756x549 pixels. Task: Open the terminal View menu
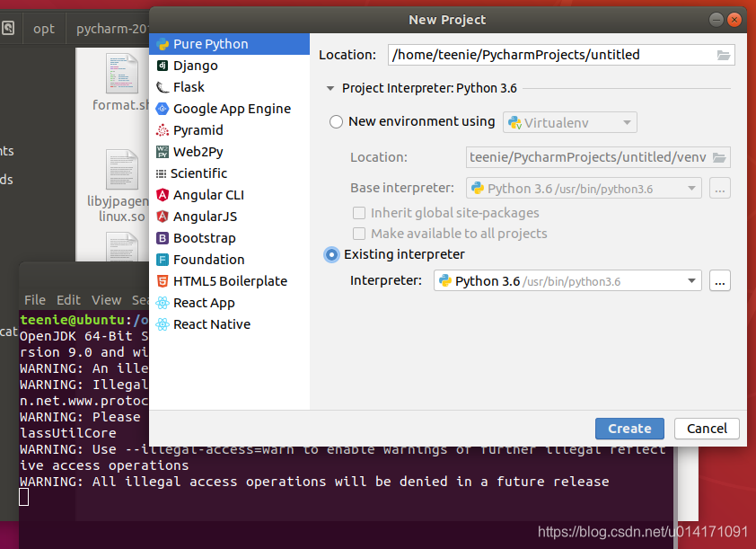click(107, 300)
